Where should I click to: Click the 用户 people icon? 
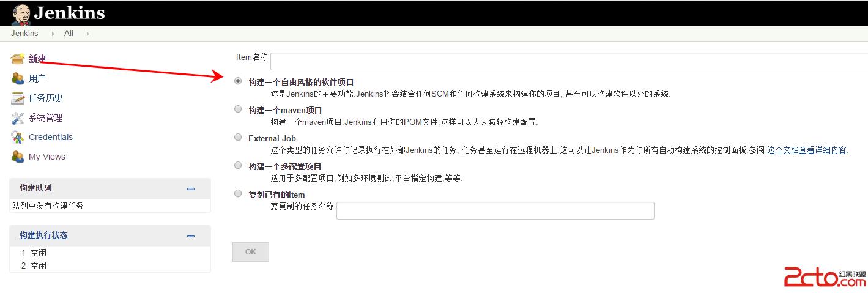tap(18, 78)
